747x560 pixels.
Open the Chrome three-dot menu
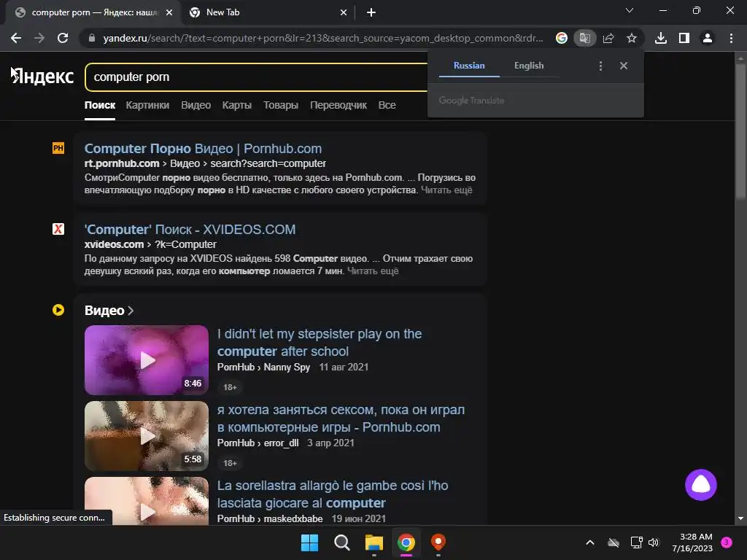coord(731,38)
